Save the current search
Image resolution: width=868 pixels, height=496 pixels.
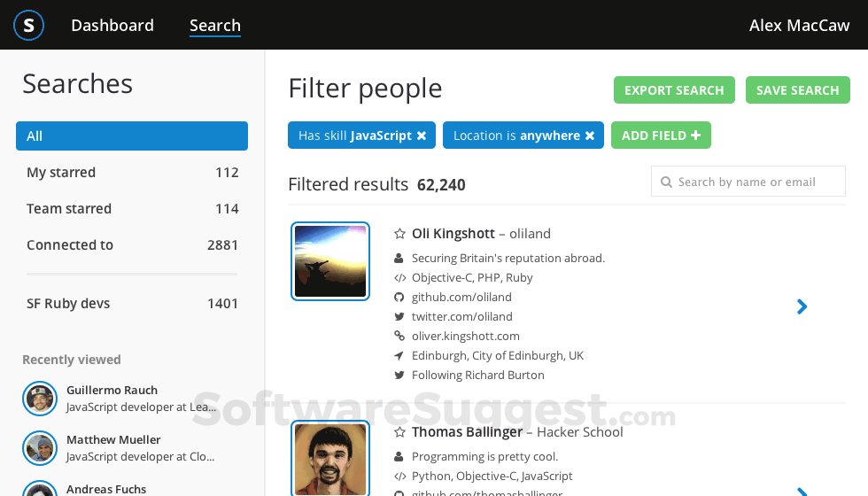click(x=797, y=90)
